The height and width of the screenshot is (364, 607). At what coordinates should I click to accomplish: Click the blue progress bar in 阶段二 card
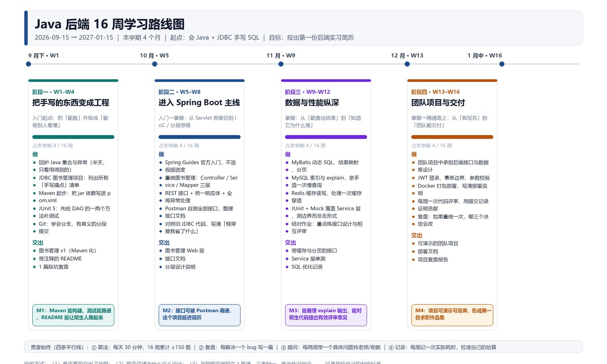pyautogui.click(x=200, y=137)
